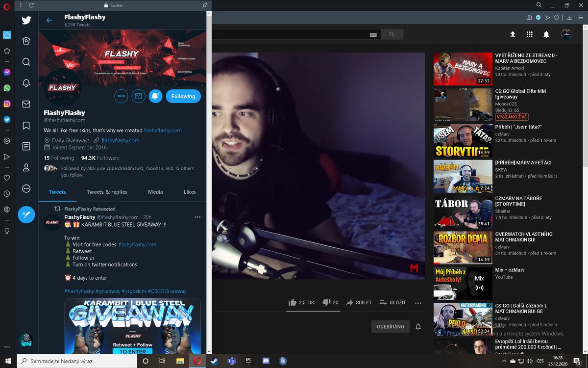The width and height of the screenshot is (588, 368).
Task: Open Twitter More circle menu
Action: (26, 188)
